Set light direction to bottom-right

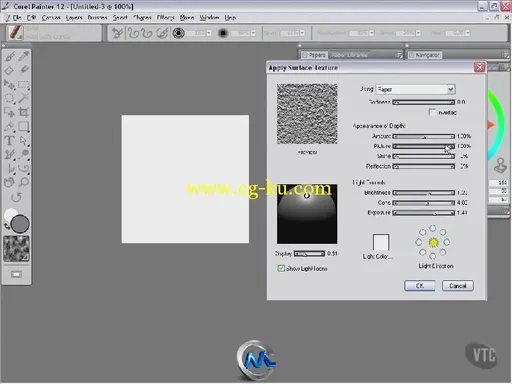(443, 252)
